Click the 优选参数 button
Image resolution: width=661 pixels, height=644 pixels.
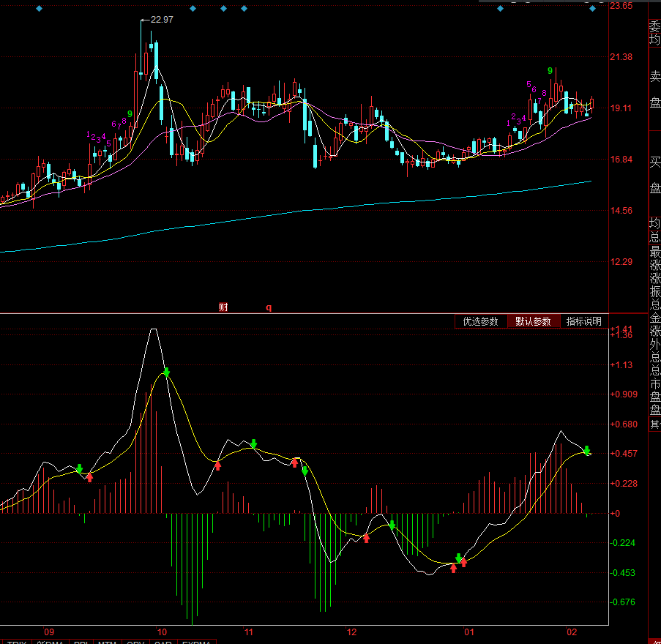pyautogui.click(x=481, y=321)
